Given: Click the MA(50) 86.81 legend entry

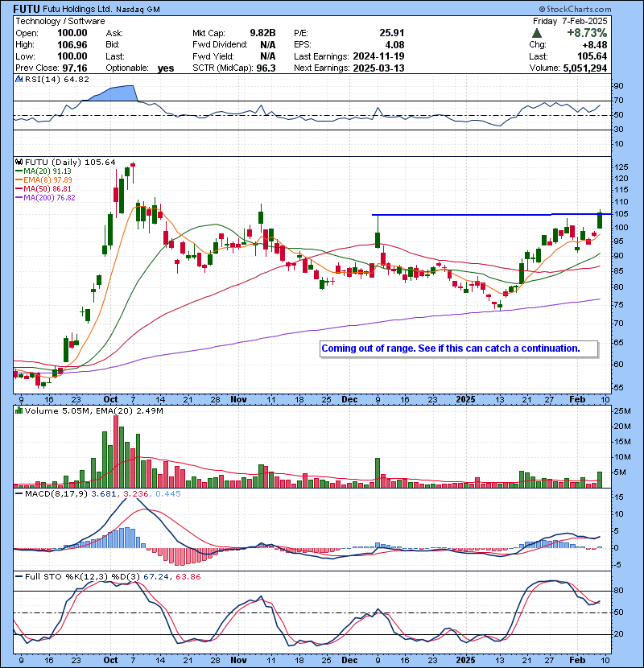Looking at the screenshot, I should click(43, 188).
